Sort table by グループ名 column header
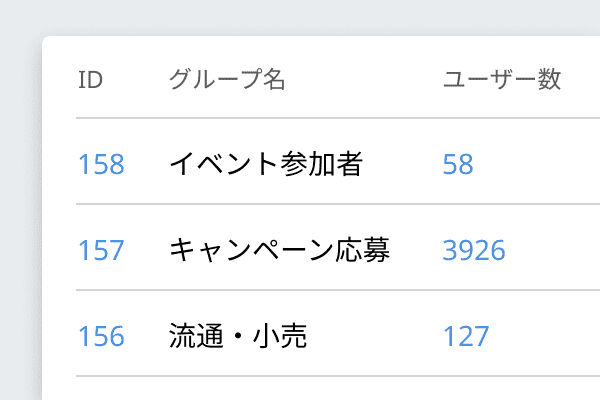The width and height of the screenshot is (600, 400). 227,80
